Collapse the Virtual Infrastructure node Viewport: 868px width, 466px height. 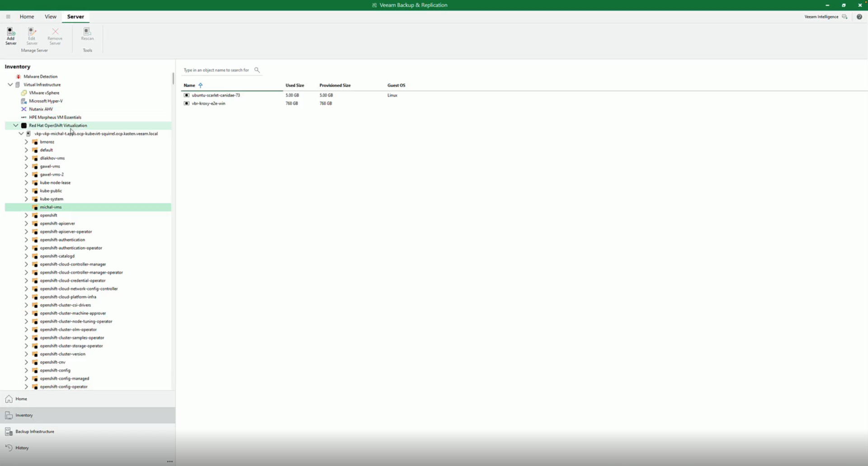10,85
